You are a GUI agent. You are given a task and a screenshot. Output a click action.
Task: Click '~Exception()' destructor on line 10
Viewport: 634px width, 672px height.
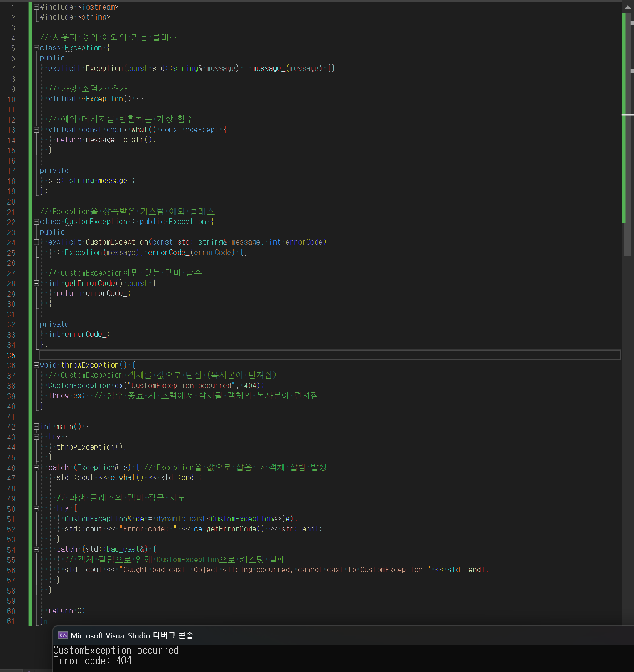point(106,99)
